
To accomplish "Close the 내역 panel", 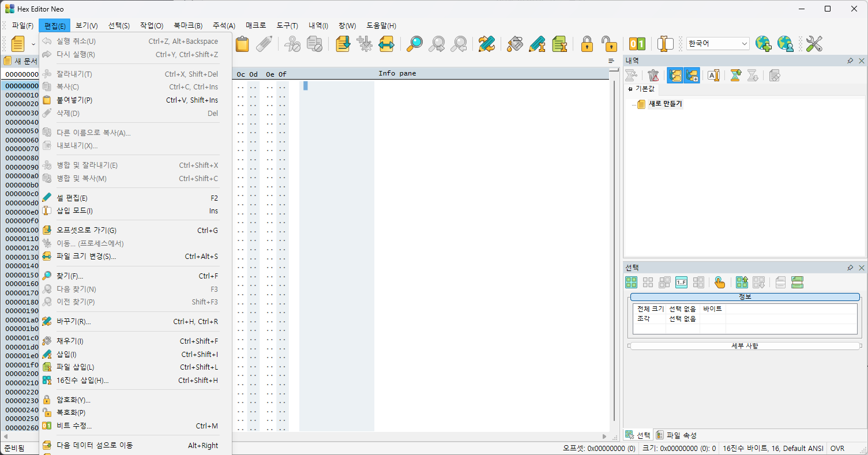I will point(862,61).
